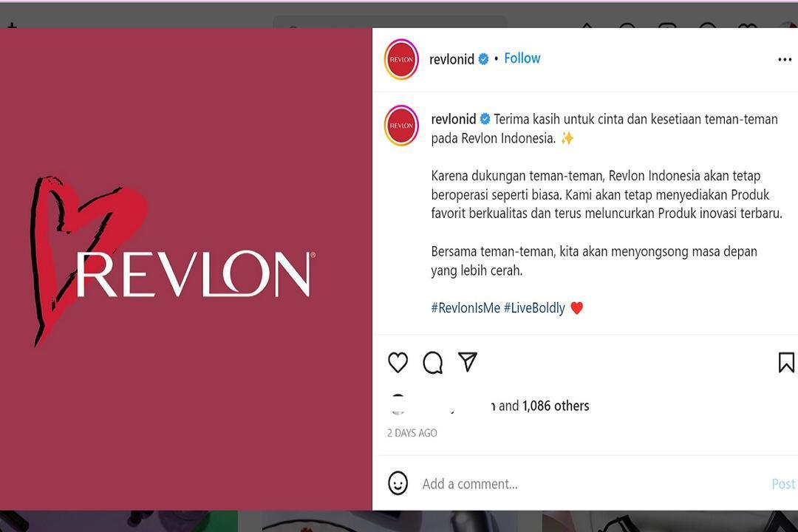Click the Follow link next to revlonid
The image size is (798, 532).
[522, 58]
